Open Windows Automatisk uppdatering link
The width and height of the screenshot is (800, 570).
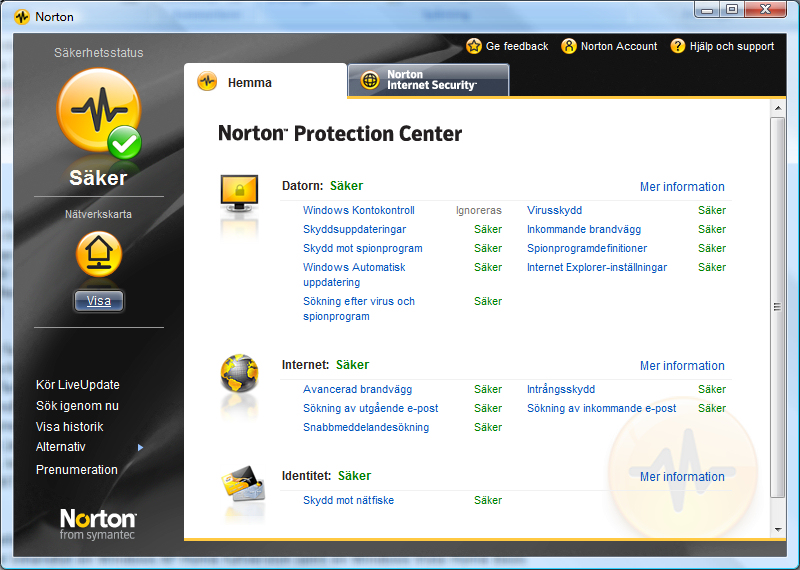tap(354, 275)
